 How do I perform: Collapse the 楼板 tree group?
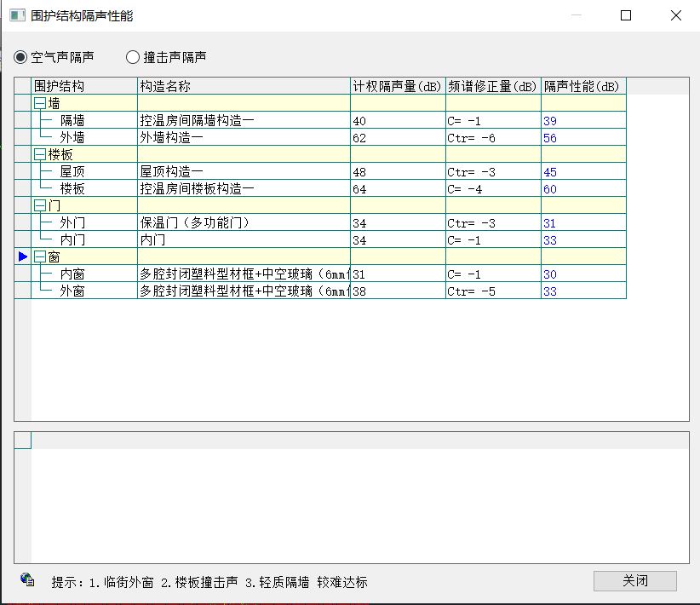point(39,154)
